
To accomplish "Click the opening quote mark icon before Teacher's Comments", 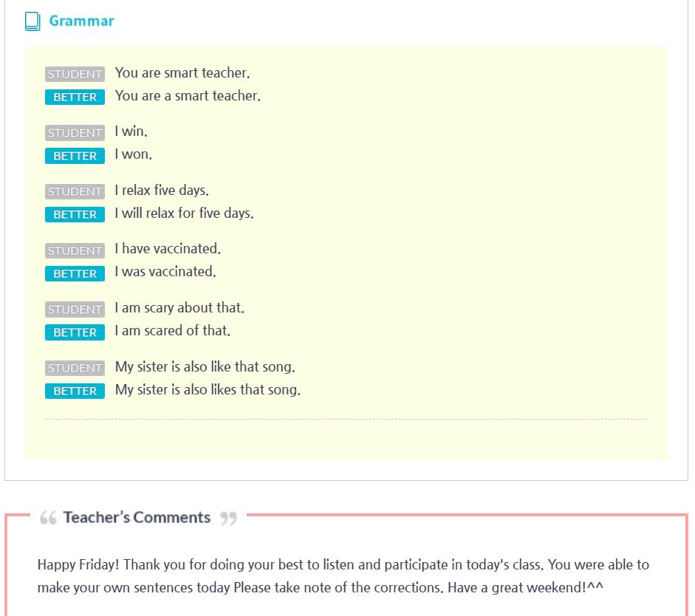I will pyautogui.click(x=48, y=518).
